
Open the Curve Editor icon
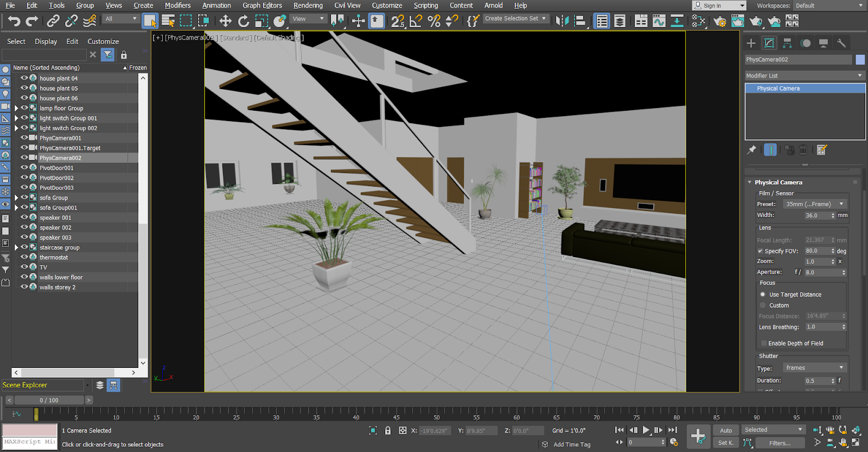point(659,21)
